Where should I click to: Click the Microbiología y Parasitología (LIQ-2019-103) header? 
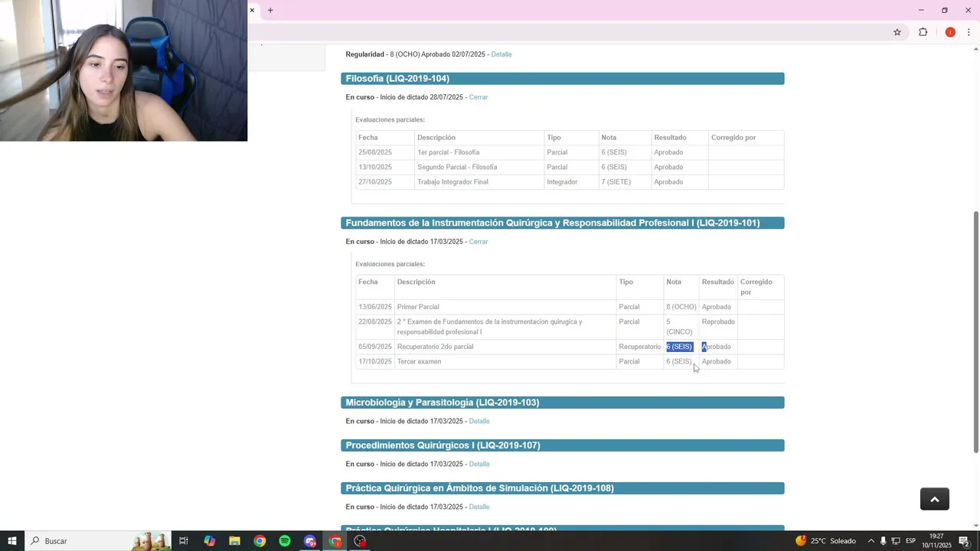563,403
